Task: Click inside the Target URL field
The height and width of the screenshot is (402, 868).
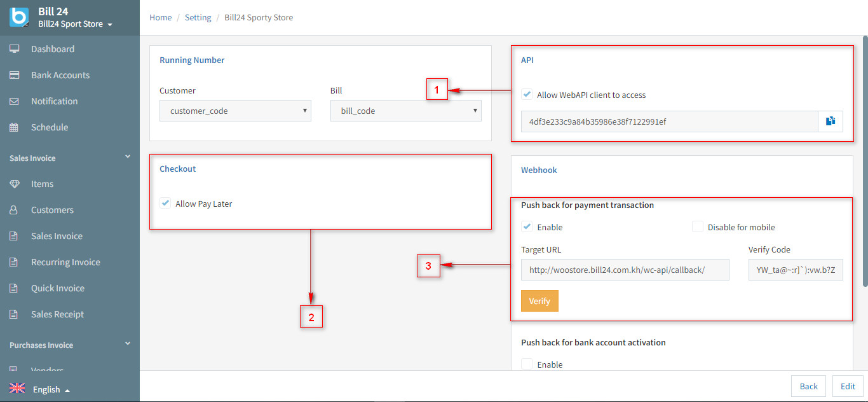Action: point(625,269)
